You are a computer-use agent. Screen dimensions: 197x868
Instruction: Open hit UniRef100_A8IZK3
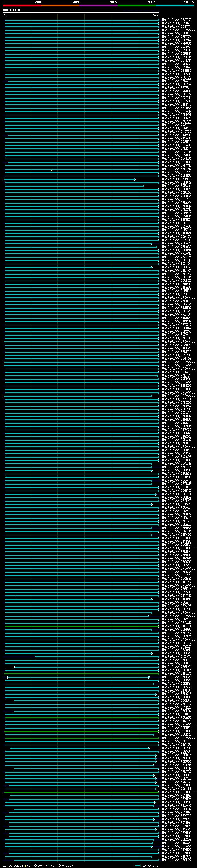(x=176, y=172)
